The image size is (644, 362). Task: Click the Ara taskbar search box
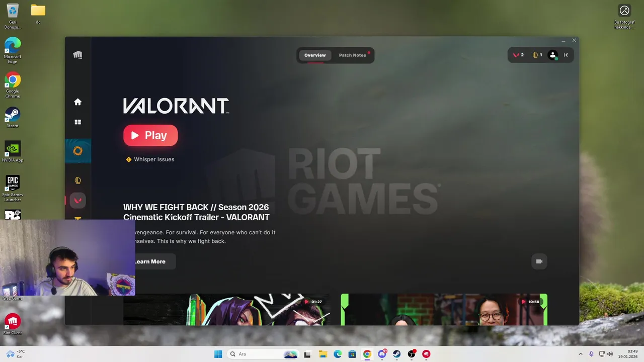click(263, 354)
